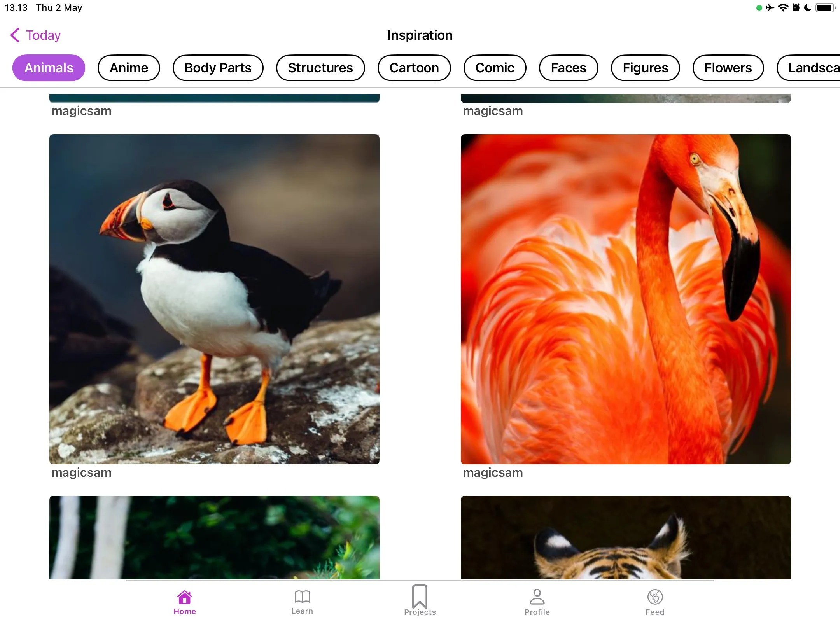
Task: Open the Home tab icon
Action: click(x=184, y=596)
